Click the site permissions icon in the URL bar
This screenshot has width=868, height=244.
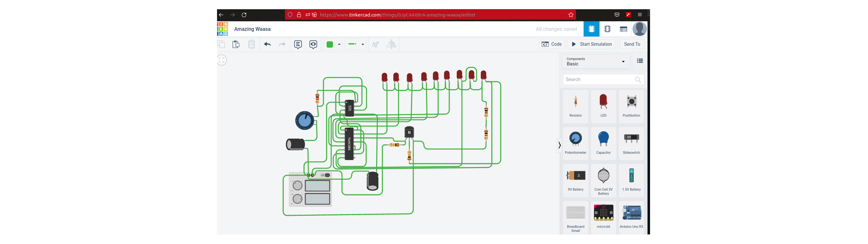tap(308, 15)
